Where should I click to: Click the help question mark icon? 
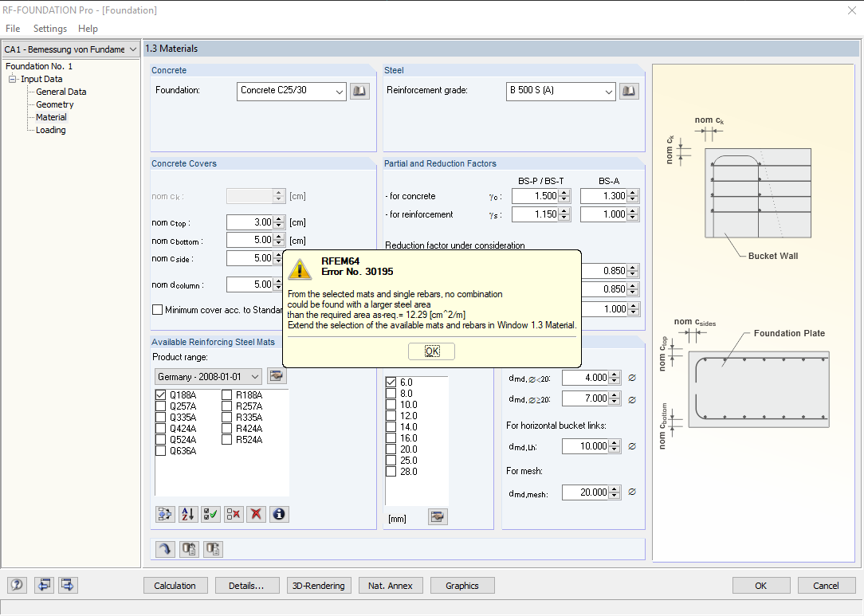(18, 585)
